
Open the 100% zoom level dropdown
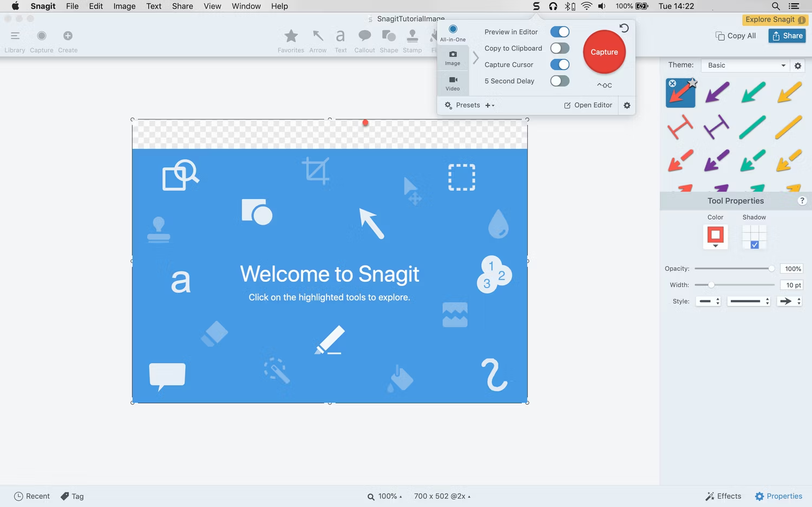click(385, 496)
